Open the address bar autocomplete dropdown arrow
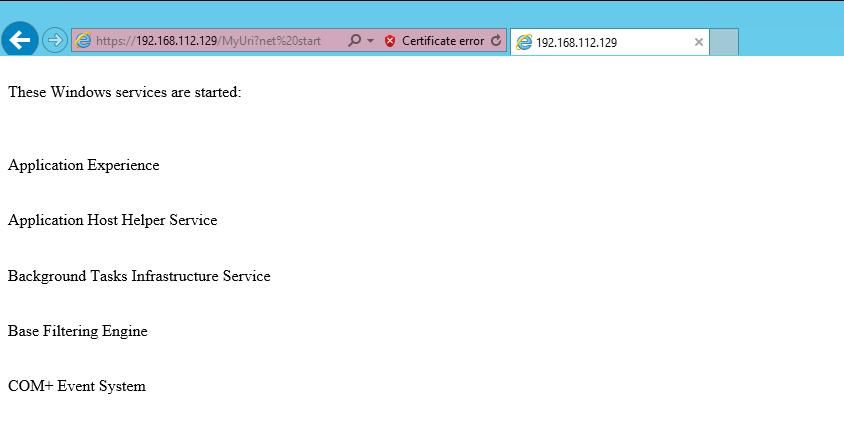This screenshot has height=422, width=844. pos(370,41)
